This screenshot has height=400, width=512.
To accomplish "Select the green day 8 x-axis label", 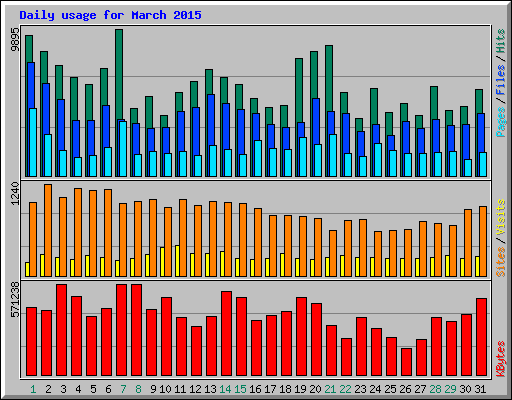I will pos(138,389).
